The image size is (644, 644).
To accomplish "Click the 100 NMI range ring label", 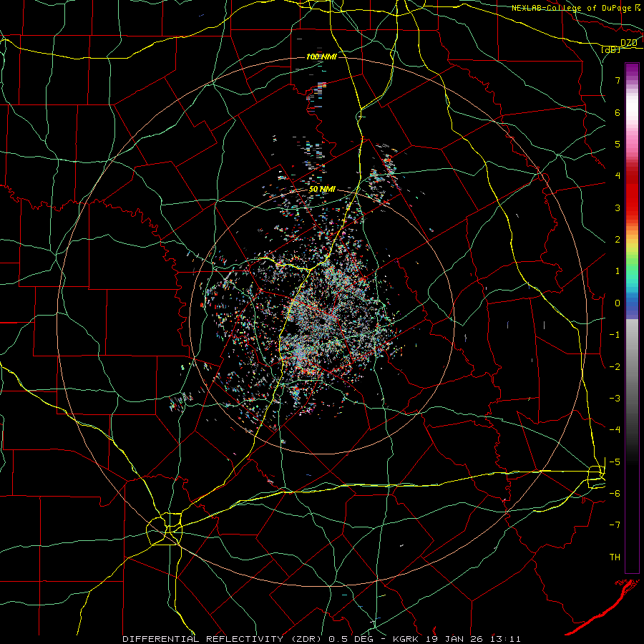I will [x=321, y=57].
